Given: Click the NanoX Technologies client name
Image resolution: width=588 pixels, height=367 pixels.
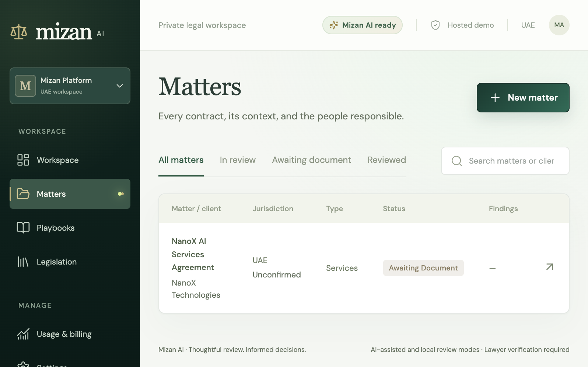Looking at the screenshot, I should pos(196,289).
